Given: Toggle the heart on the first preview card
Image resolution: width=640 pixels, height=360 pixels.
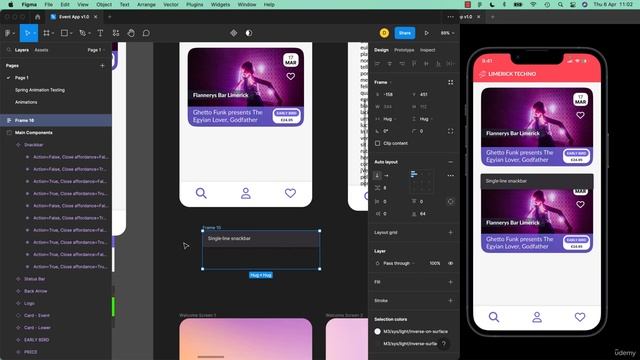Looking at the screenshot, I should [x=580, y=116].
